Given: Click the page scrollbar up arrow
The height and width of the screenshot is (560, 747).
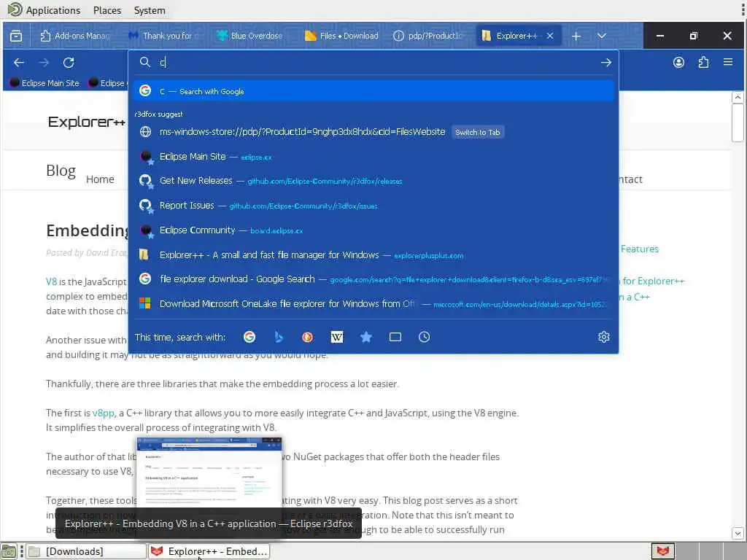Looking at the screenshot, I should [x=738, y=97].
